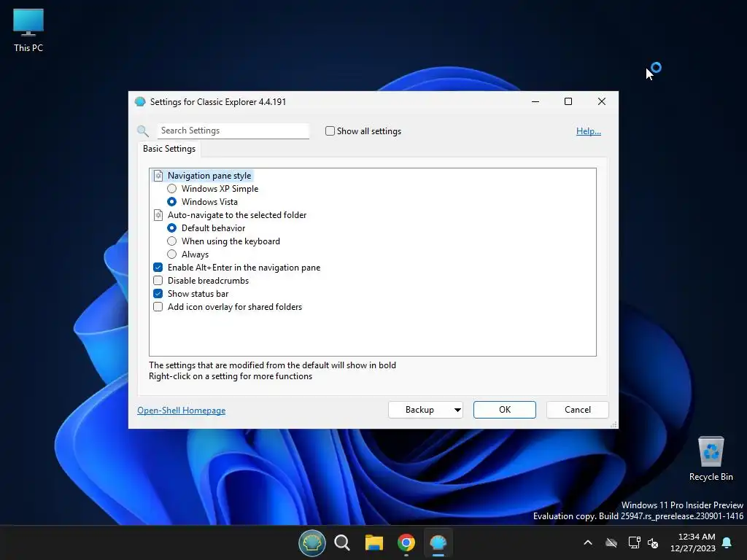Screen dimensions: 747x560
Task: Toggle Enable Alt+Enter in navigation pane
Action: [x=158, y=268]
